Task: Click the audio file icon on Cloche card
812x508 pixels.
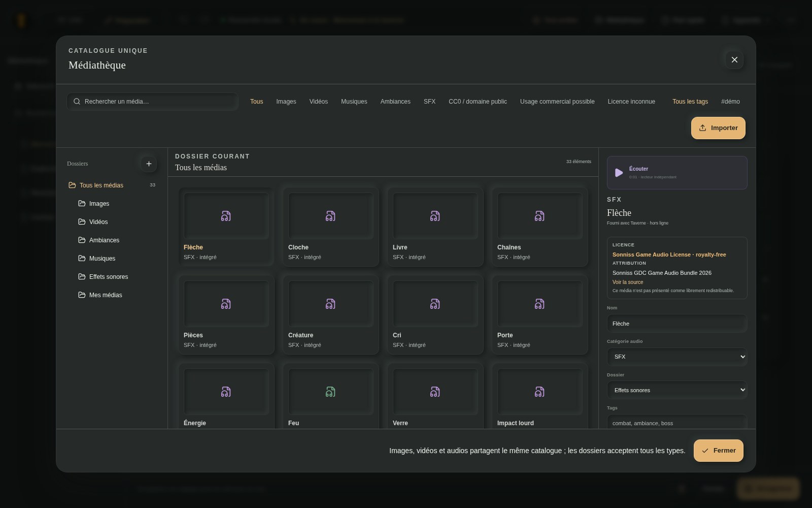Action: point(330,216)
